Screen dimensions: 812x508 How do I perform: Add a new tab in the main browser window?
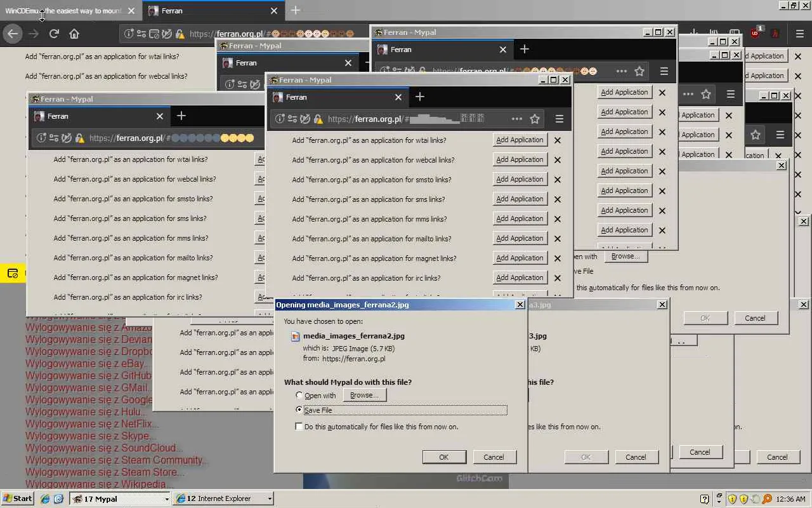(x=296, y=10)
